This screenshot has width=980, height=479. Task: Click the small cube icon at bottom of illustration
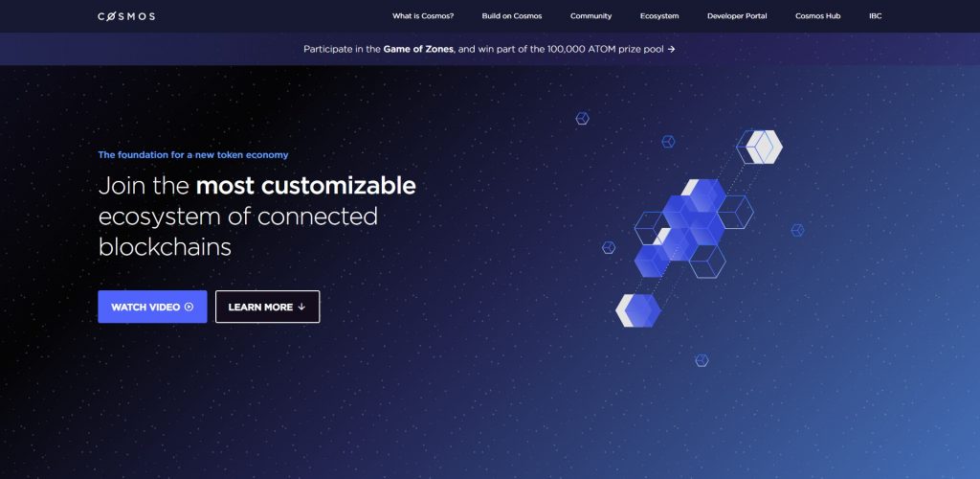point(702,360)
